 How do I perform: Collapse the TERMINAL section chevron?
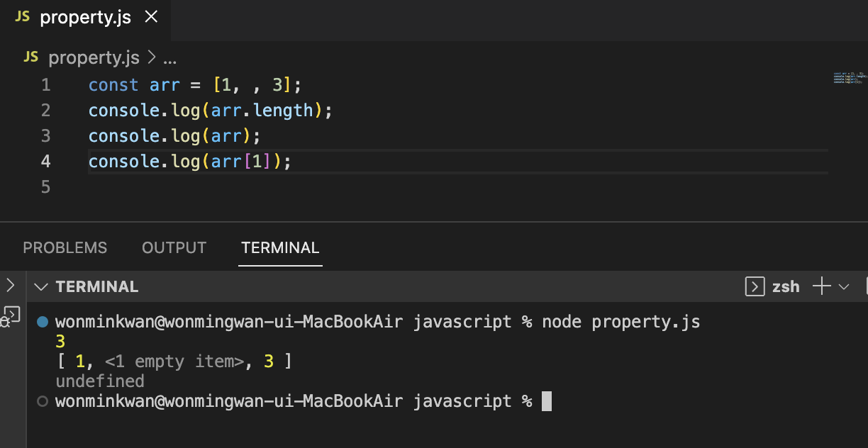pyautogui.click(x=41, y=287)
